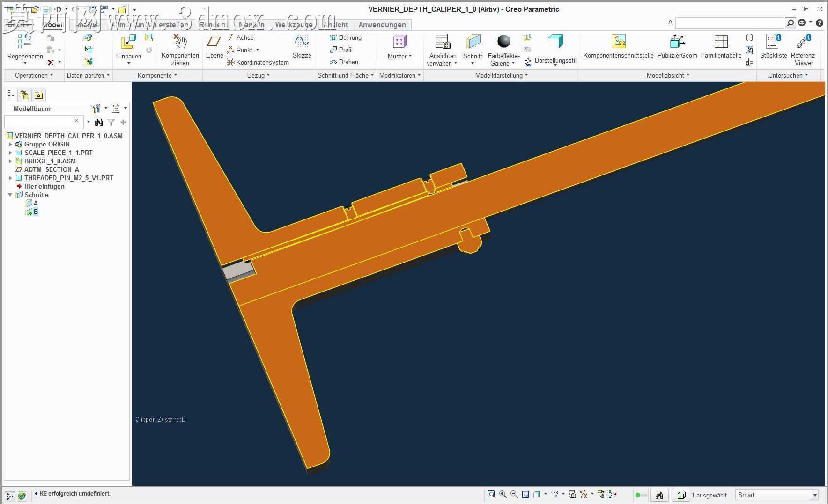
Task: Toggle selection box geometry filter button
Action: coord(681,495)
